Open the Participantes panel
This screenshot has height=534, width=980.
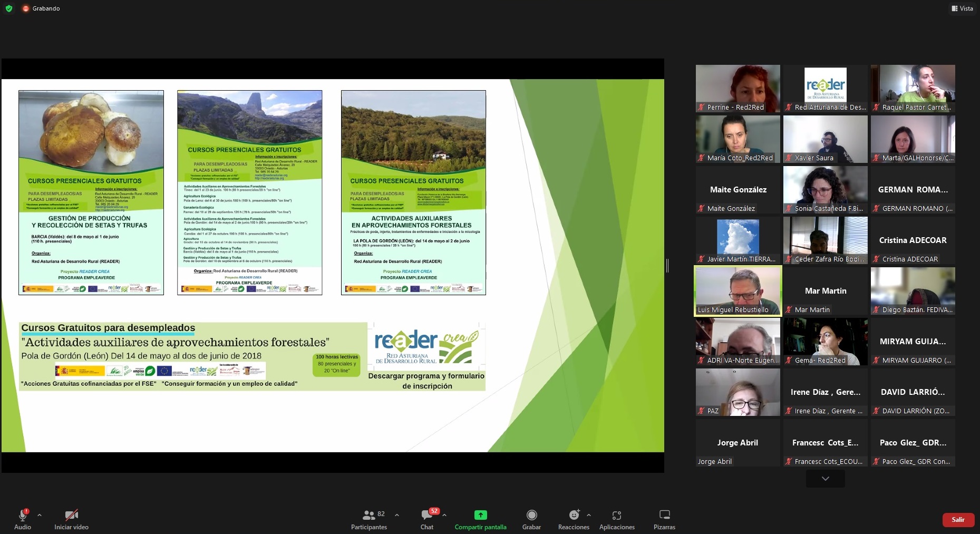point(369,515)
